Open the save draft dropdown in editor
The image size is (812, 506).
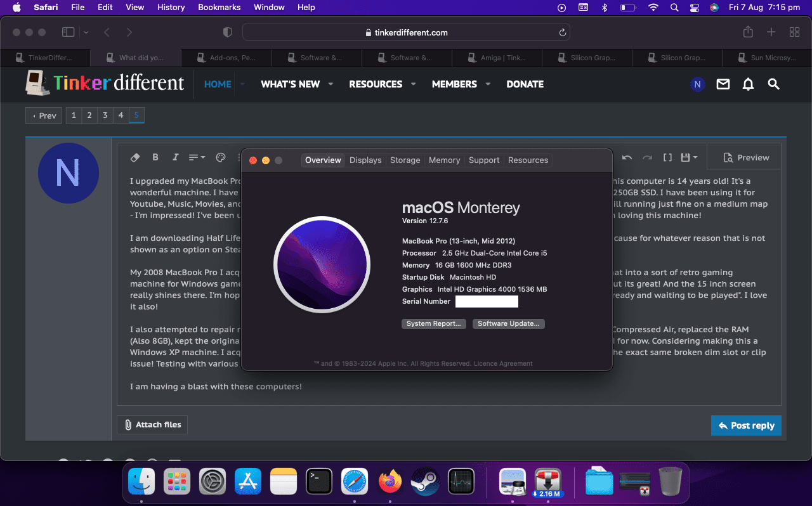pos(689,157)
